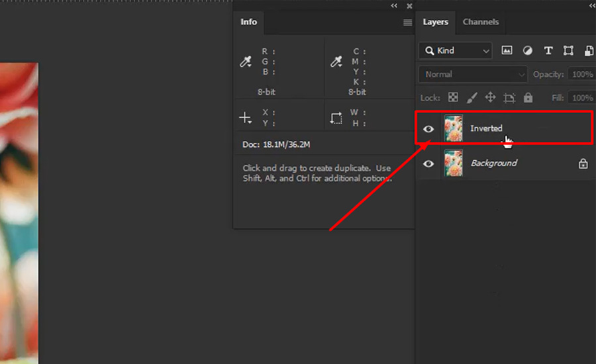Collapse the Info panel with double-arrow icon
596x364 pixels.
pyautogui.click(x=394, y=6)
